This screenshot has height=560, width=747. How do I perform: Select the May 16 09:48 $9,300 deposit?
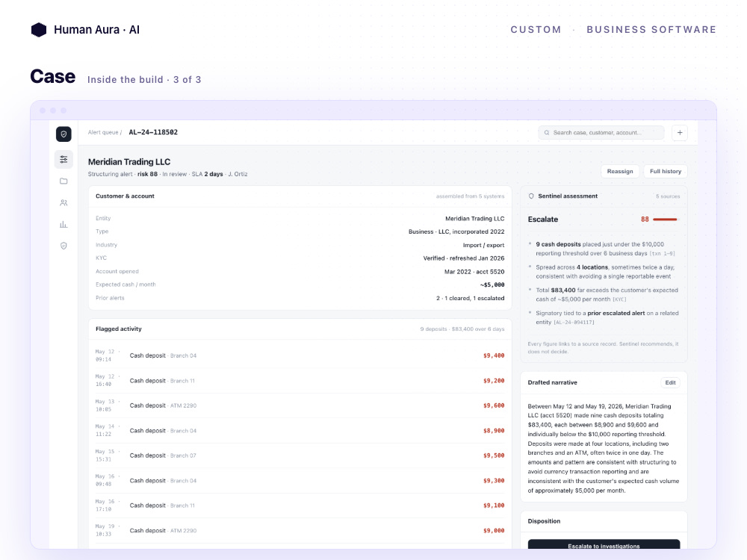click(x=300, y=481)
